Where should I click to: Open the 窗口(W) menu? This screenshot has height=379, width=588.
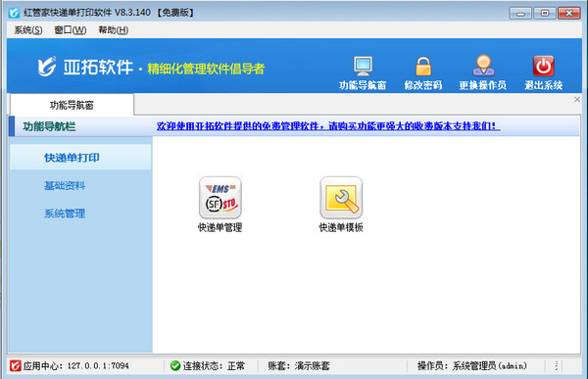[x=71, y=30]
